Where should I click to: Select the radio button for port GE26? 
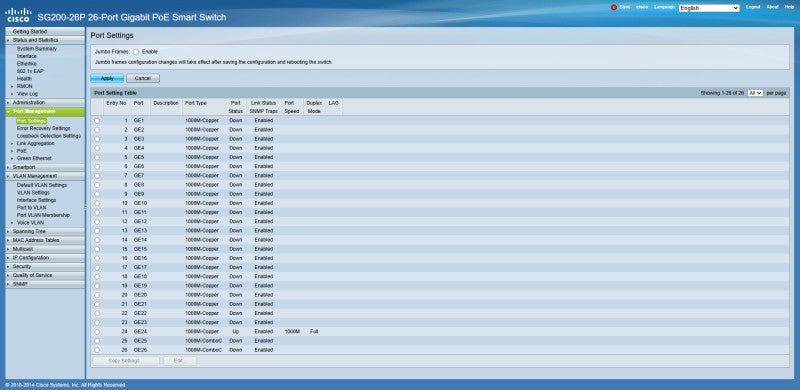click(97, 350)
